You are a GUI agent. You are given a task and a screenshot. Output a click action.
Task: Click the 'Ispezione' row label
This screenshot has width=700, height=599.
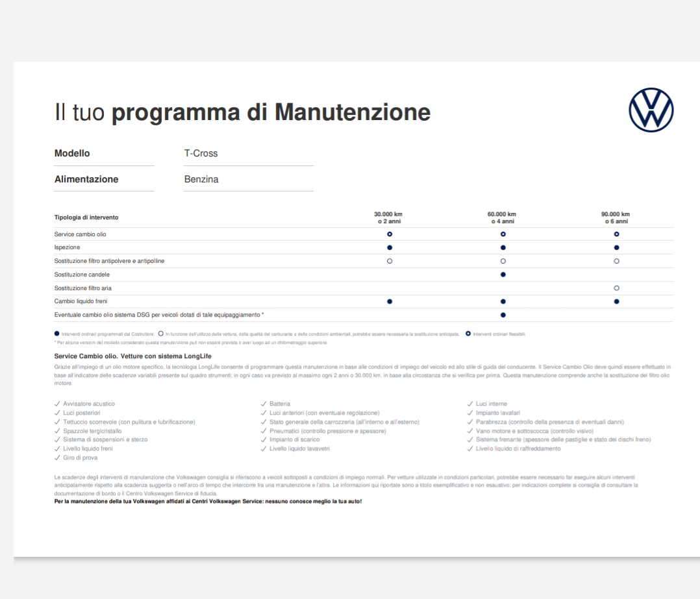tap(67, 247)
